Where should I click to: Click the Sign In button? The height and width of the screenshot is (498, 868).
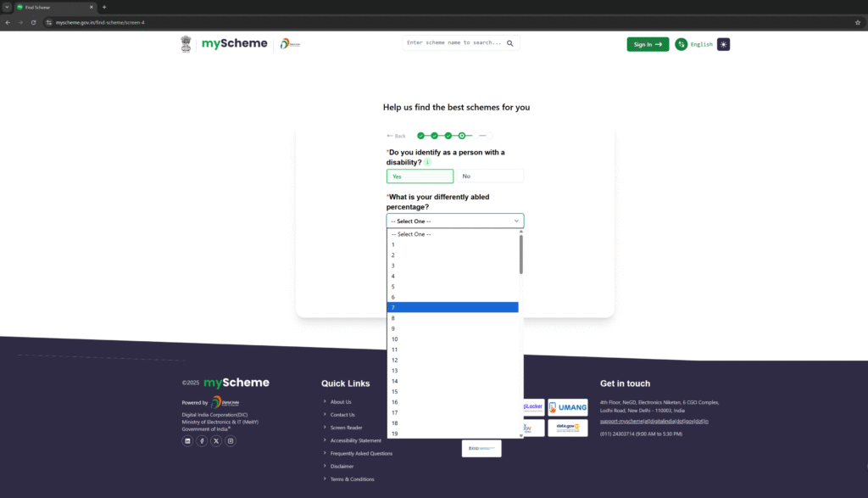pos(648,44)
